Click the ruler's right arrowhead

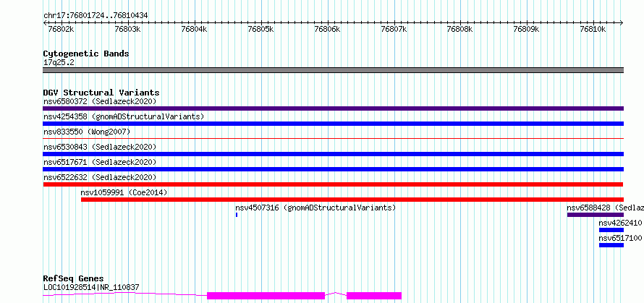(622, 22)
